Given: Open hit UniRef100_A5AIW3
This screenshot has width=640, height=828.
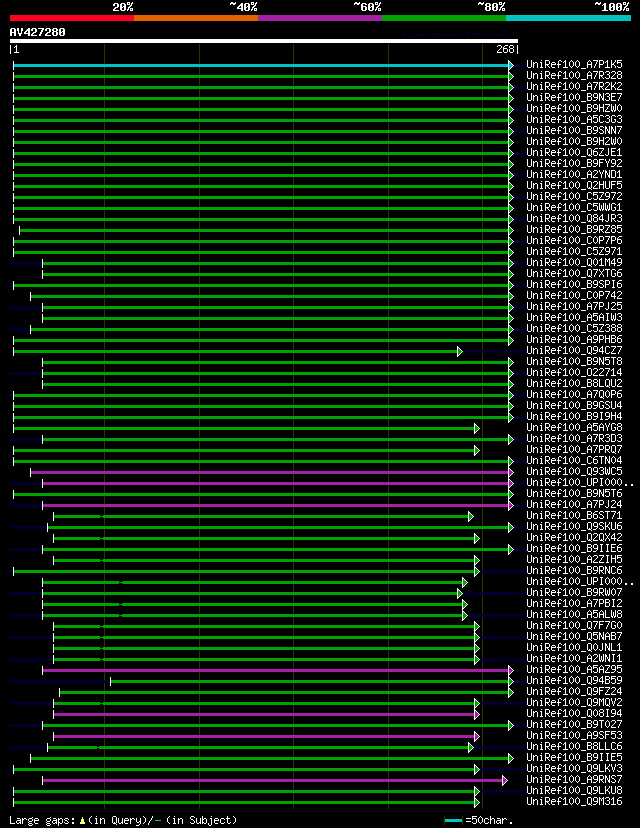Looking at the screenshot, I should point(574,318).
